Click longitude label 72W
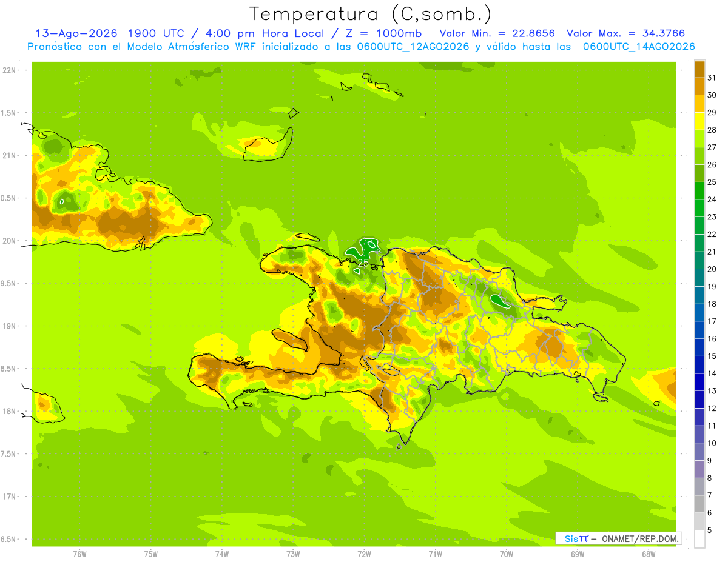The image size is (728, 562). (364, 554)
